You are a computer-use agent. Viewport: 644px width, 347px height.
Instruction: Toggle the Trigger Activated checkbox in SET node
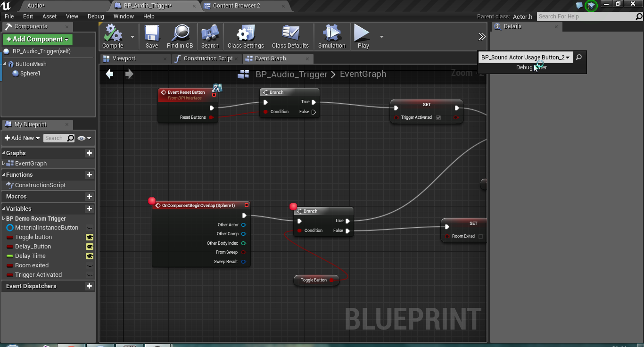(x=438, y=118)
